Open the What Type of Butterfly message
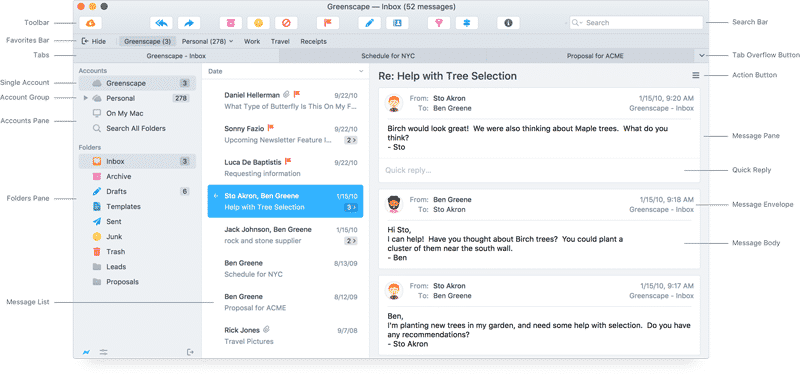 click(285, 101)
